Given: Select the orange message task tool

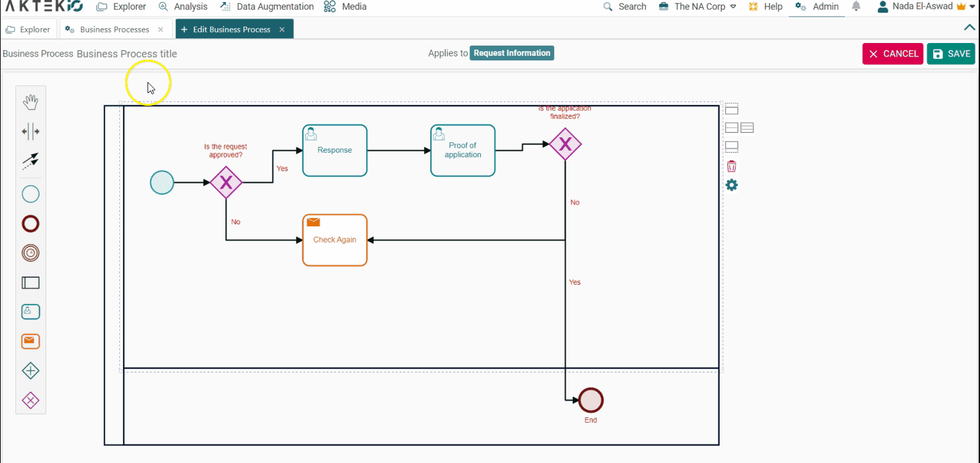Looking at the screenshot, I should pos(30,341).
